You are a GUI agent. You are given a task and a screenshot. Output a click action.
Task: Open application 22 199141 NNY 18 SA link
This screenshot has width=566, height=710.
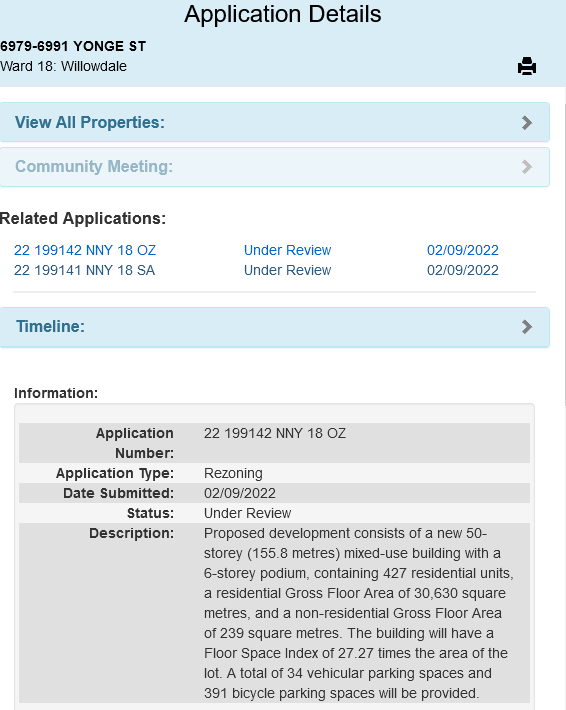[x=84, y=270]
